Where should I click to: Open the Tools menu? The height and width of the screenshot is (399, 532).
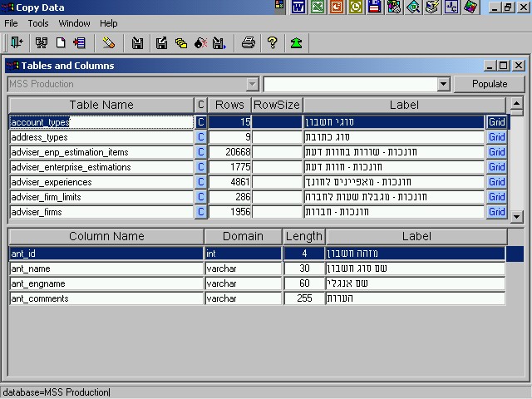click(x=38, y=23)
